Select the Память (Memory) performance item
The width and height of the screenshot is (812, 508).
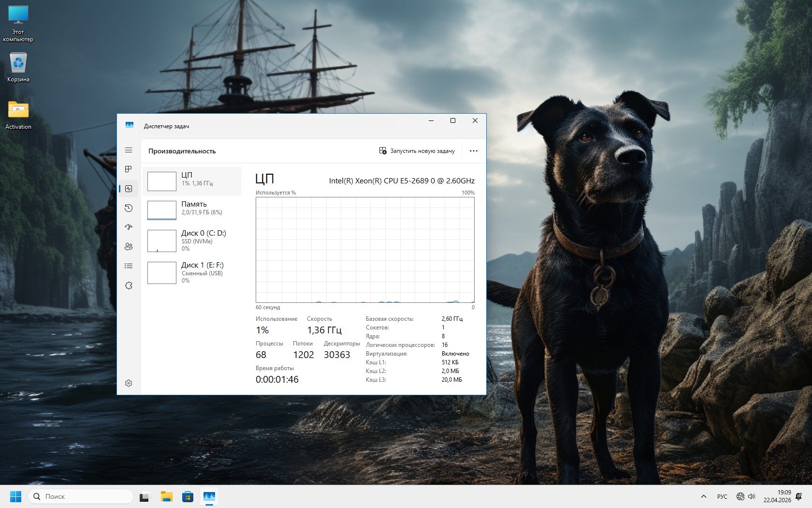point(192,210)
